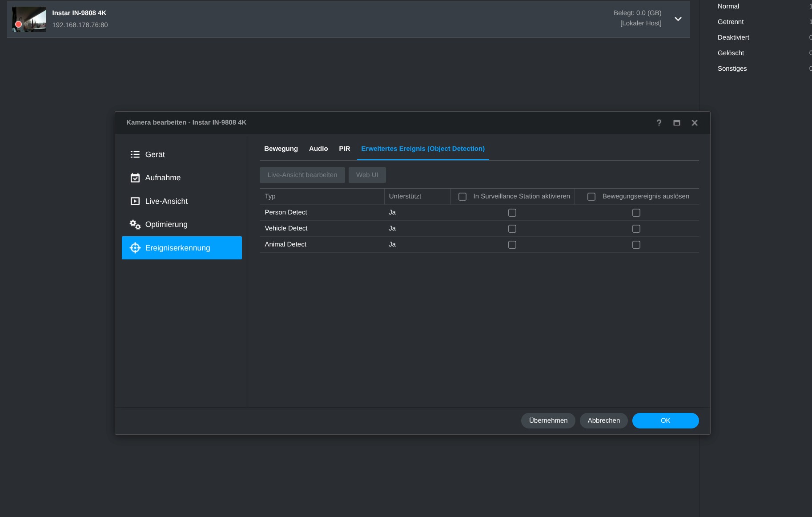Switch to the PIR tab
This screenshot has height=517, width=812.
tap(345, 149)
